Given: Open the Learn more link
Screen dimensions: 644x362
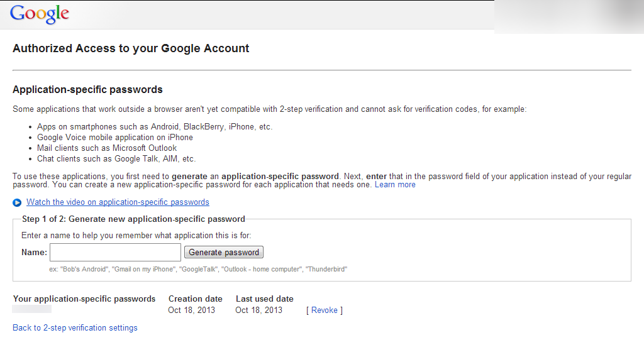Looking at the screenshot, I should coord(395,185).
